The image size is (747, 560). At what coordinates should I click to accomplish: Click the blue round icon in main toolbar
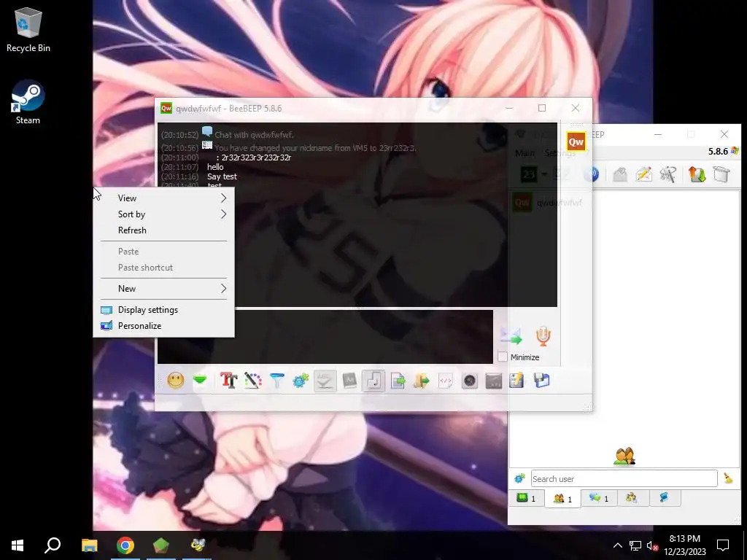point(591,174)
